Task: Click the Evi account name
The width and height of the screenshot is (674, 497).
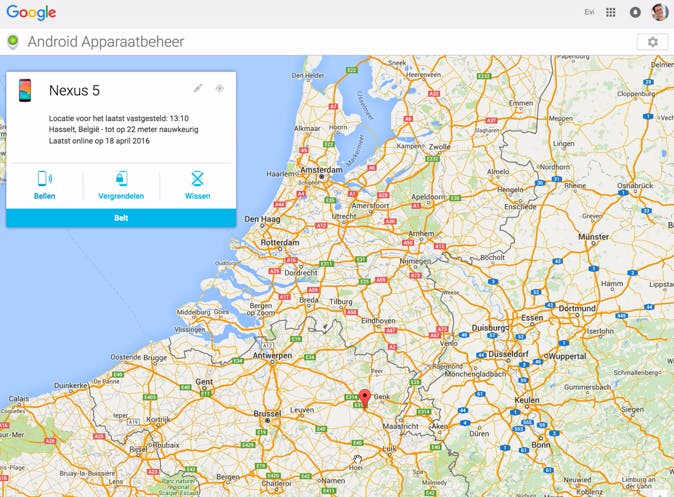Action: click(x=589, y=12)
